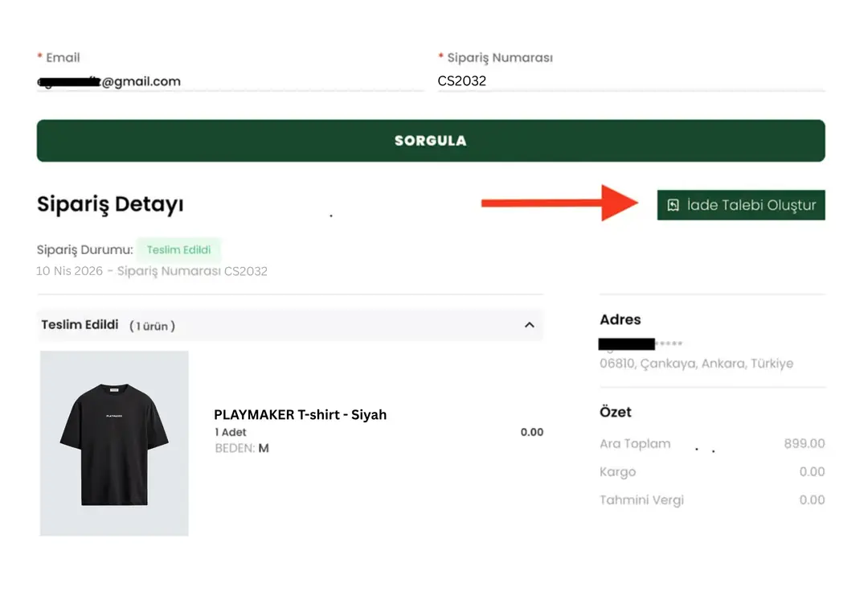Select the Adres section heading
Viewport: 868px width, 596px height.
point(620,319)
